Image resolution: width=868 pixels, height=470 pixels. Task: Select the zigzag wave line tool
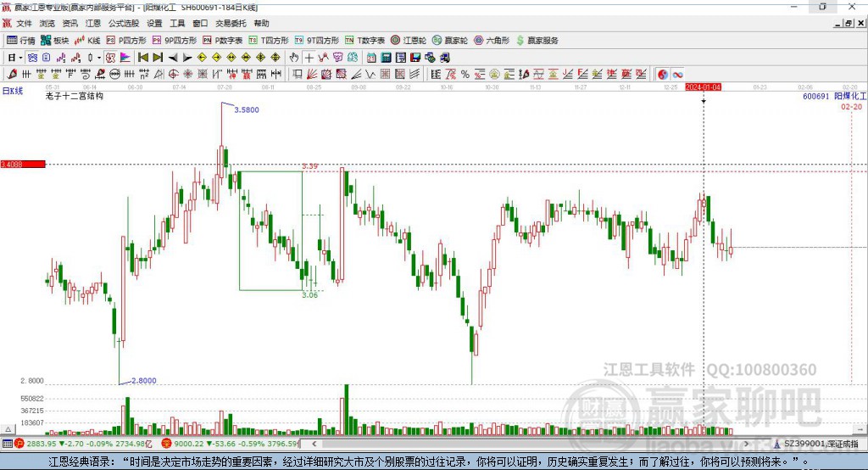point(370,75)
